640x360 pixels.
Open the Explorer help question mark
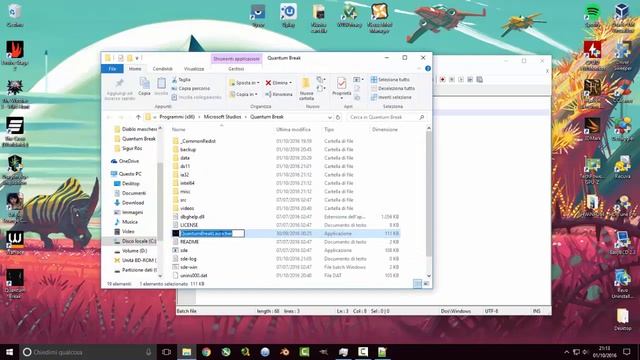click(x=428, y=69)
